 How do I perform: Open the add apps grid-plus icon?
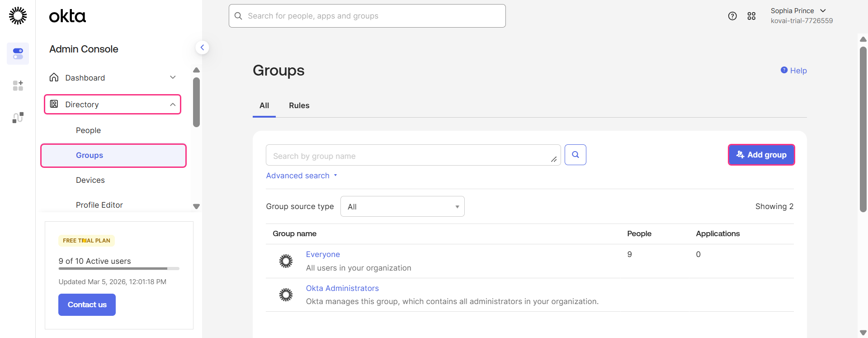[x=18, y=86]
